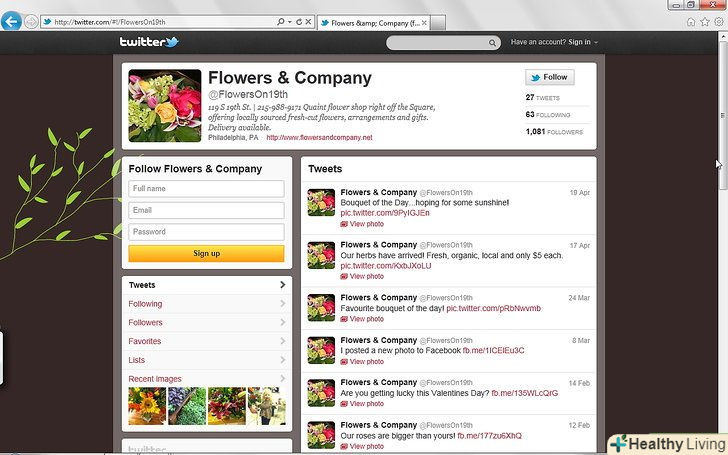Image resolution: width=728 pixels, height=455 pixels.
Task: Open the sunflower recent image thumbnail
Action: tap(147, 406)
